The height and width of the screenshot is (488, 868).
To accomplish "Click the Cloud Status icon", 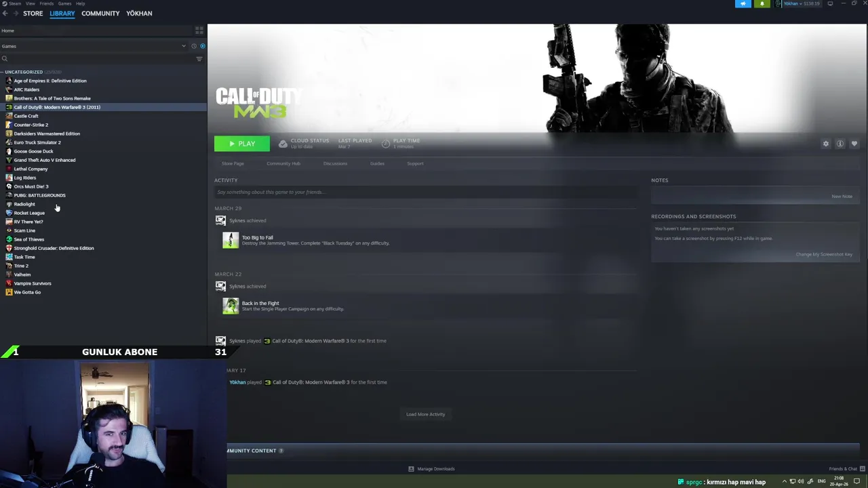I will (x=283, y=144).
